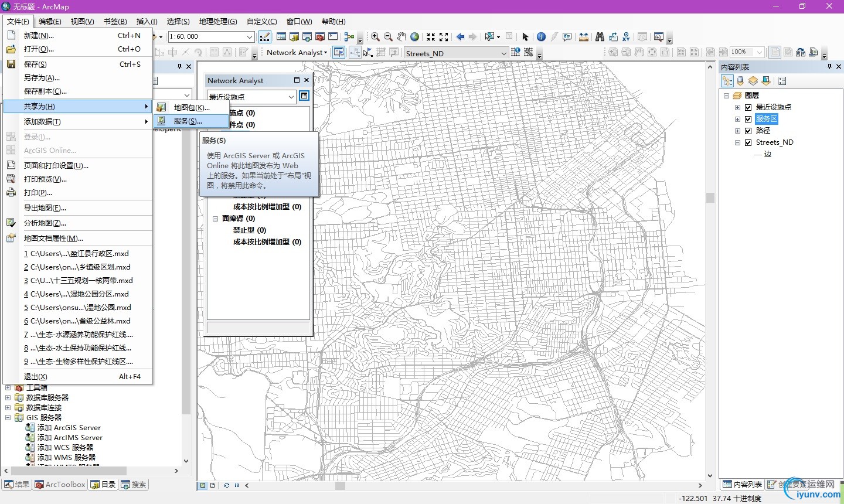
Task: Switch to List By Source view
Action: 740,81
